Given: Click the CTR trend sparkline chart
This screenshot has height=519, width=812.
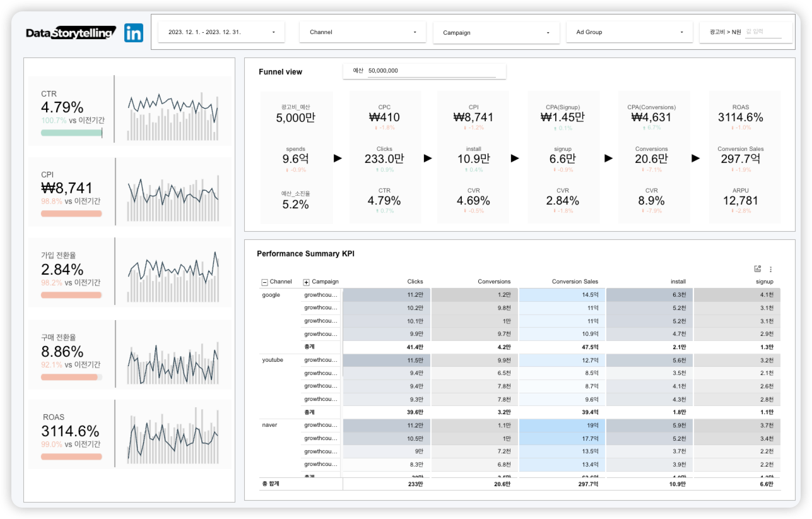Looking at the screenshot, I should pos(173,116).
